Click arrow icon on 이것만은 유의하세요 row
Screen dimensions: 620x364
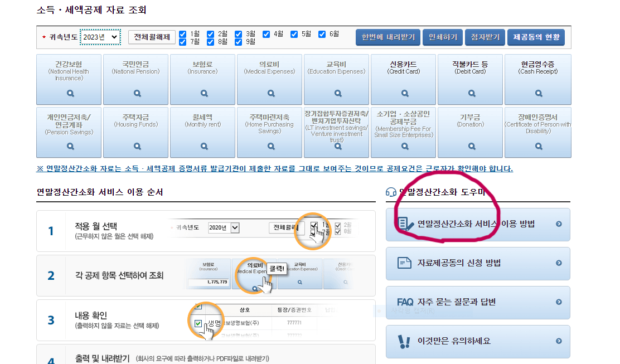click(559, 341)
